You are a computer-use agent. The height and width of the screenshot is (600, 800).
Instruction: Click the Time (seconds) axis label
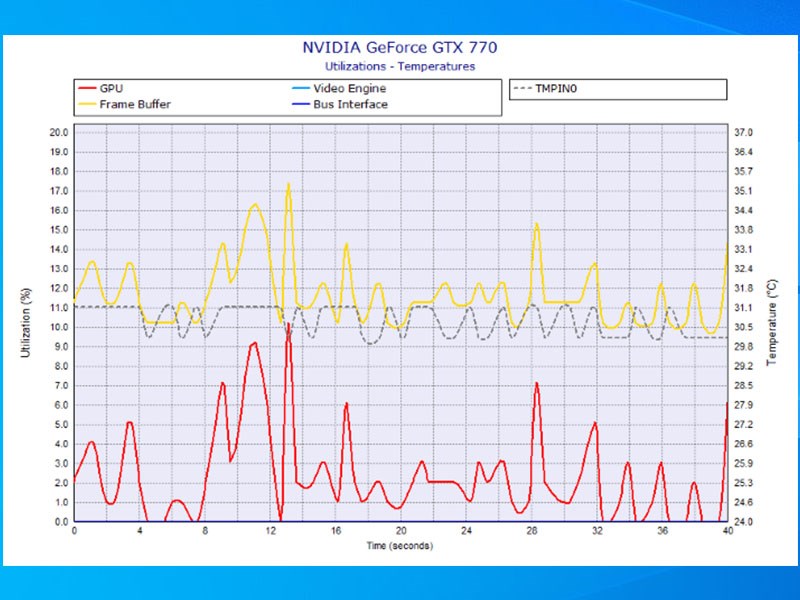point(400,546)
